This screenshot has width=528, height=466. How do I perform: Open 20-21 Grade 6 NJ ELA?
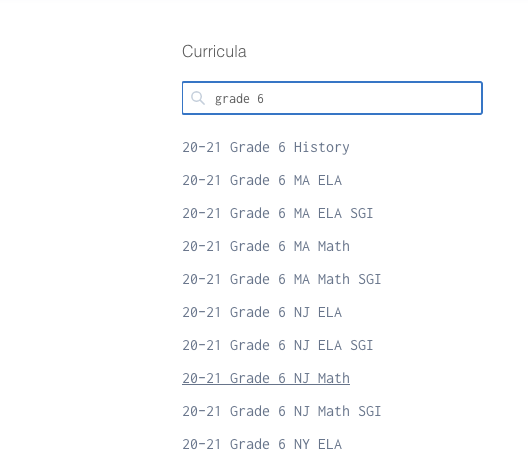pos(262,312)
